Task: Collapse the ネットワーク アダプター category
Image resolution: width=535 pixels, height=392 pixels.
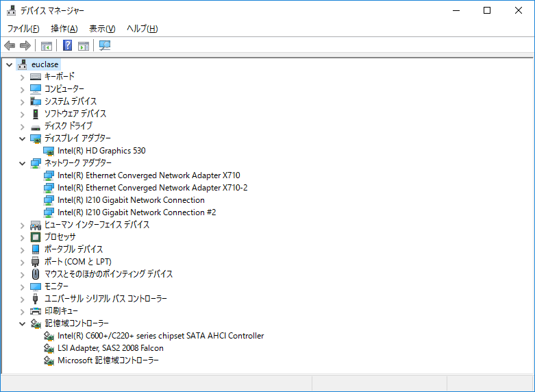Action: (x=22, y=163)
